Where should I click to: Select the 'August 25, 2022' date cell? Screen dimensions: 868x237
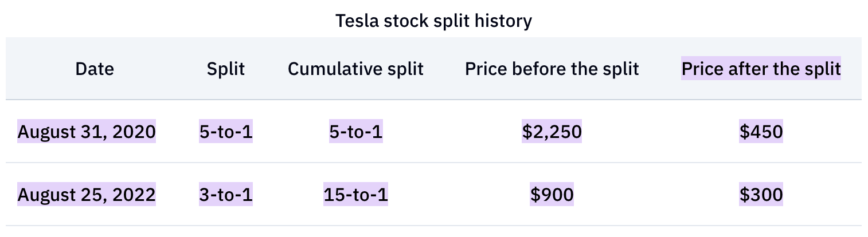click(x=87, y=195)
